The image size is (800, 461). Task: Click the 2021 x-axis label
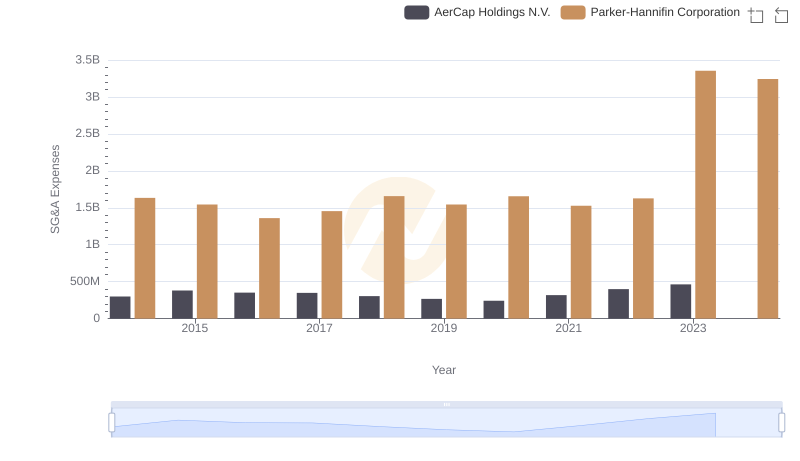pyautogui.click(x=568, y=328)
